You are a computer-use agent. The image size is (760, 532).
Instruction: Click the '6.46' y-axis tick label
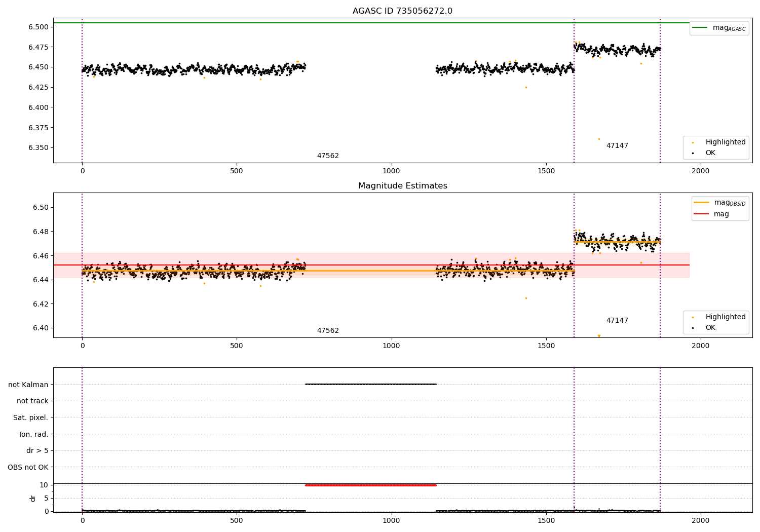click(41, 256)
